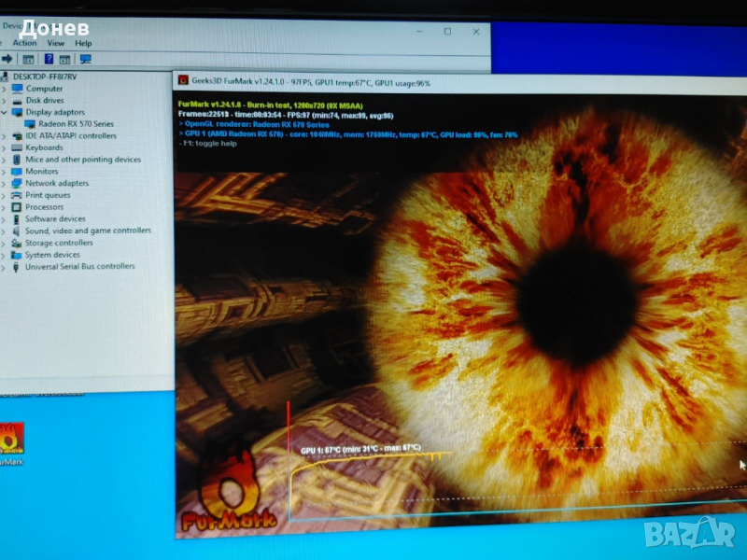Expand the Disk drives category

click(5, 100)
